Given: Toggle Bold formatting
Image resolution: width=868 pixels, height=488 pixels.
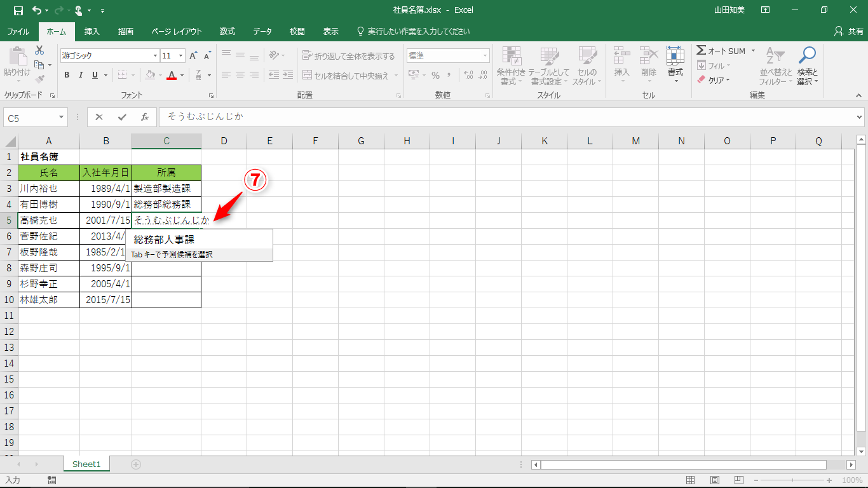Looking at the screenshot, I should pyautogui.click(x=67, y=75).
